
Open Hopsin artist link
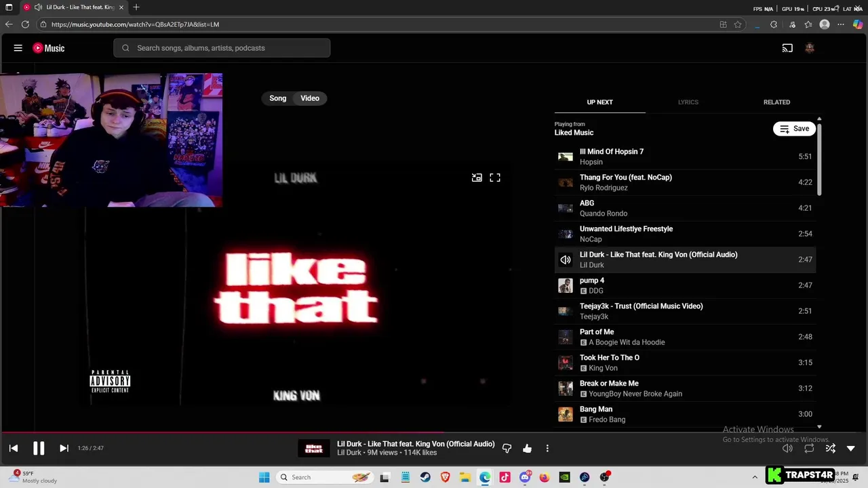(591, 162)
